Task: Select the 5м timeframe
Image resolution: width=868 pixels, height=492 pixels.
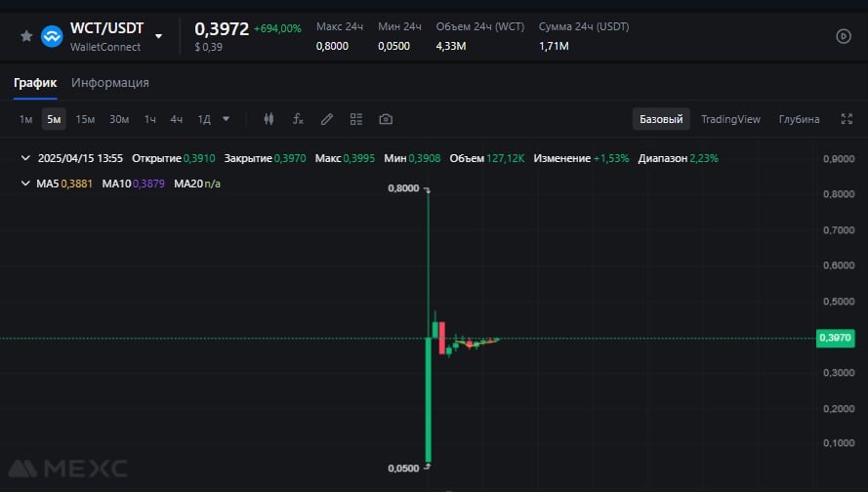Action: click(54, 119)
